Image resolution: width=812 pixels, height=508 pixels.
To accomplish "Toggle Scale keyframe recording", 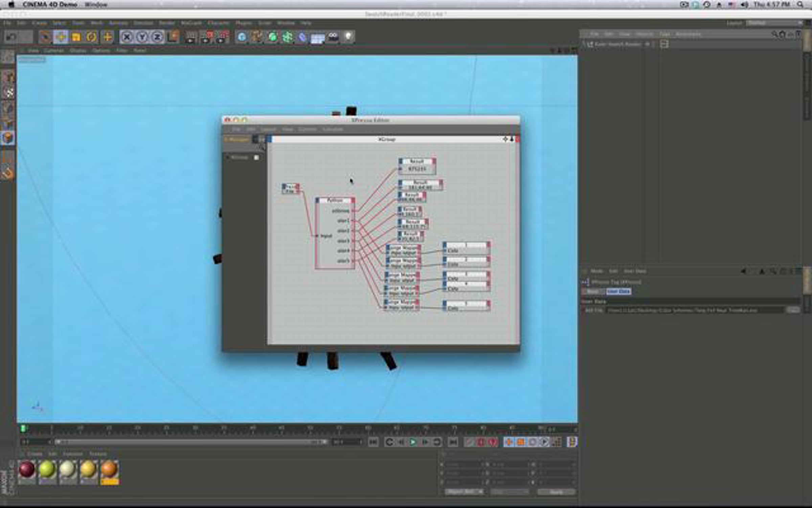I will coord(521,442).
